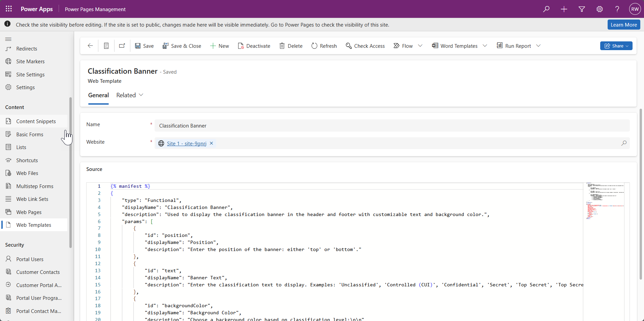The height and width of the screenshot is (321, 644).
Task: Click Save & Close
Action: pyautogui.click(x=182, y=46)
